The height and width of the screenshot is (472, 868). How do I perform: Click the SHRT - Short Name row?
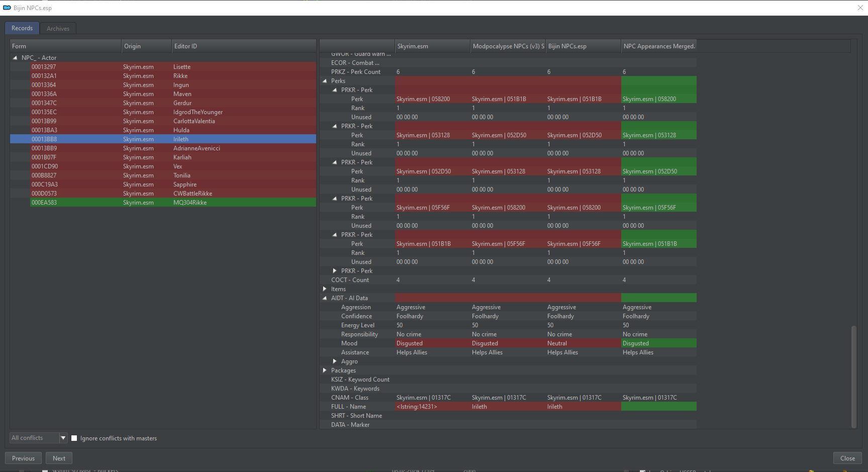tap(508, 416)
